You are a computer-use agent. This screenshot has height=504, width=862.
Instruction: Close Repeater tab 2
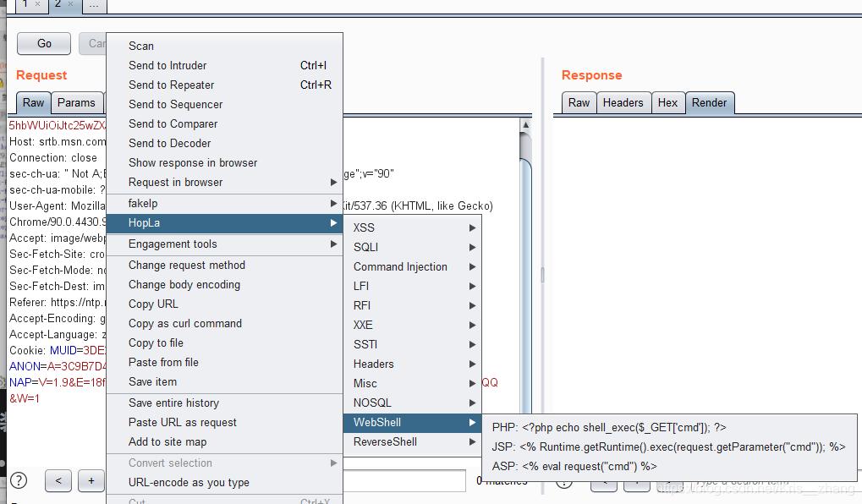tap(70, 4)
